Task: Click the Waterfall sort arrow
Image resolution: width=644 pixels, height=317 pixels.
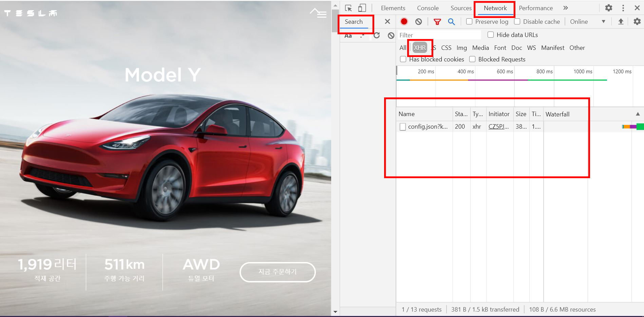Action: pos(638,114)
